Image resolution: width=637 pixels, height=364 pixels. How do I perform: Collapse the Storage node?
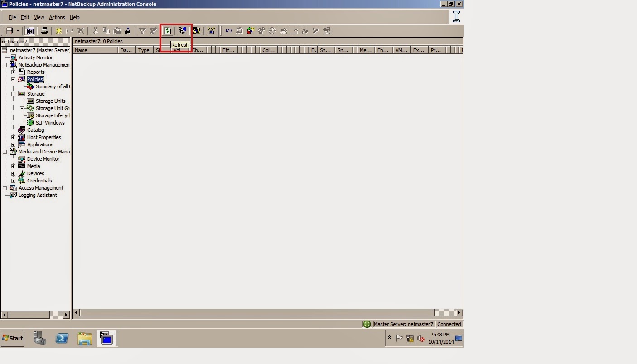14,94
